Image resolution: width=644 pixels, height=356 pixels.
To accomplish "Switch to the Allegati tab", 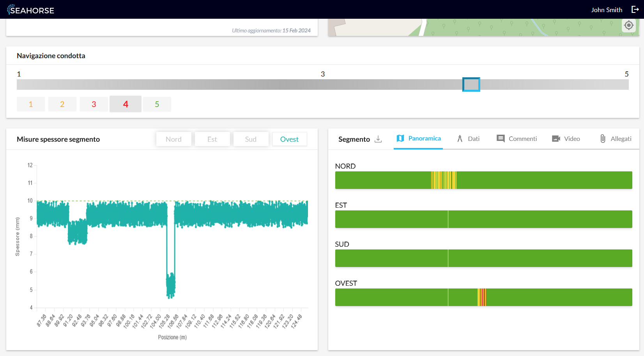I will (x=621, y=139).
